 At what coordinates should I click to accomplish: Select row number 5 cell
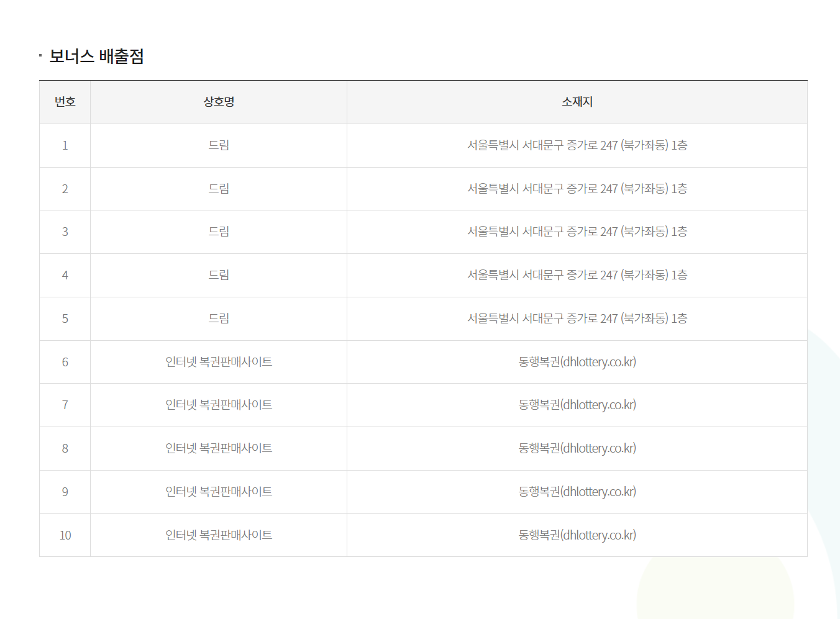[x=65, y=319]
